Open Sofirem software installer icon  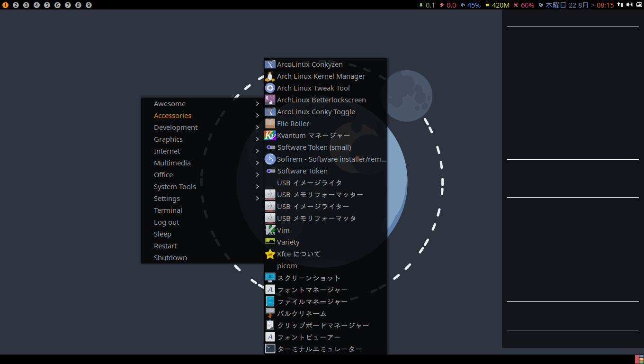(x=270, y=159)
